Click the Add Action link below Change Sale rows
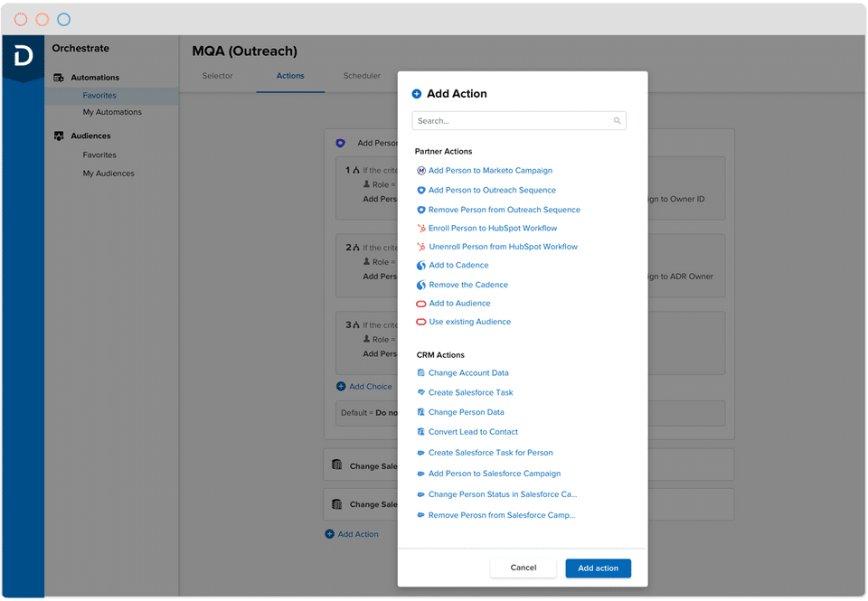 point(358,534)
